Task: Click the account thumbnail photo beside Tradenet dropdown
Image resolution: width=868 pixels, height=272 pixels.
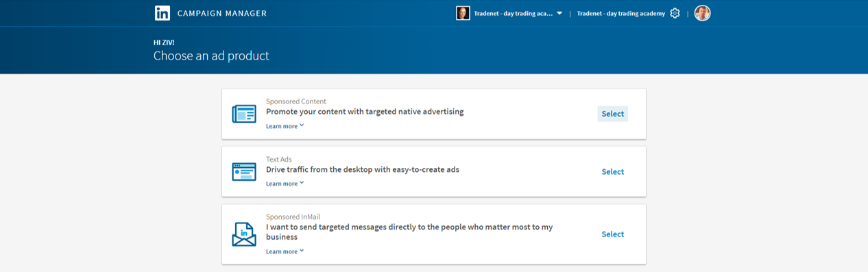Action: 463,13
